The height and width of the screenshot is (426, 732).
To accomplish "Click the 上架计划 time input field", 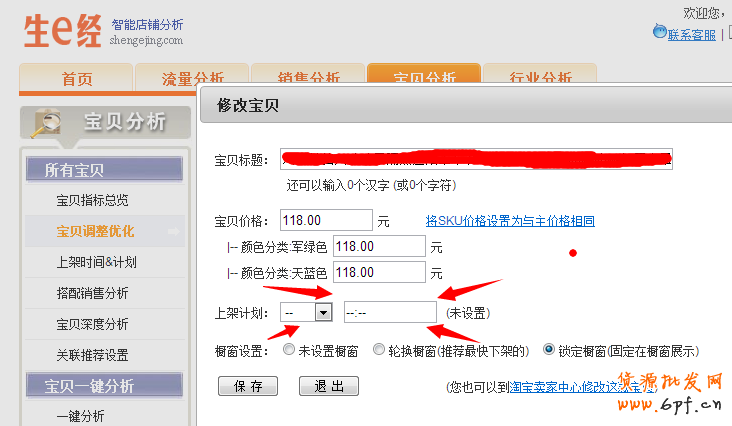I will [x=390, y=312].
